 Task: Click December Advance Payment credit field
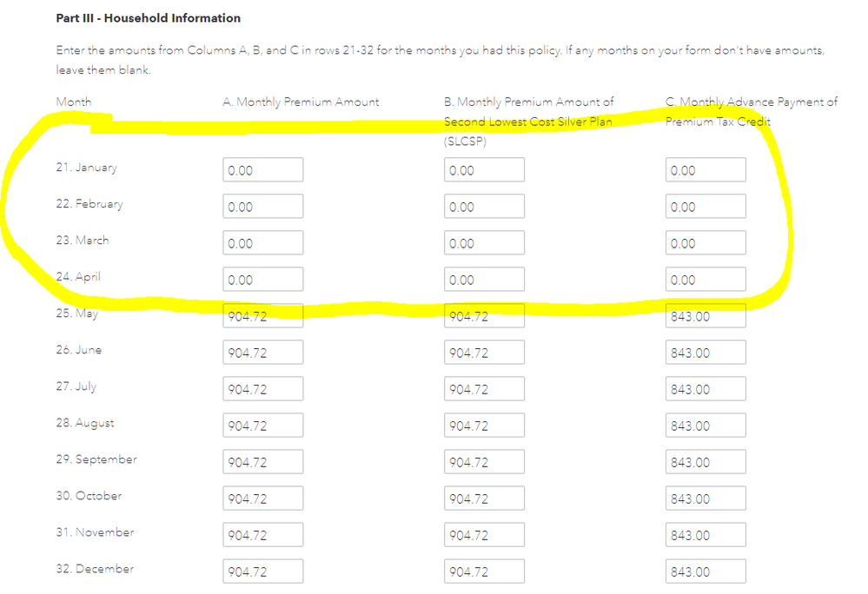pos(706,571)
